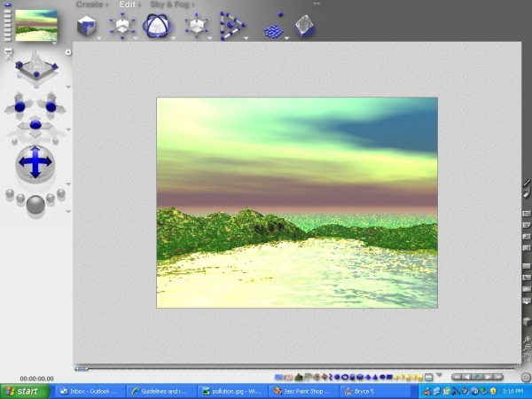Expand the Align tool options arrow
The image size is (532, 399).
pyautogui.click(x=246, y=38)
